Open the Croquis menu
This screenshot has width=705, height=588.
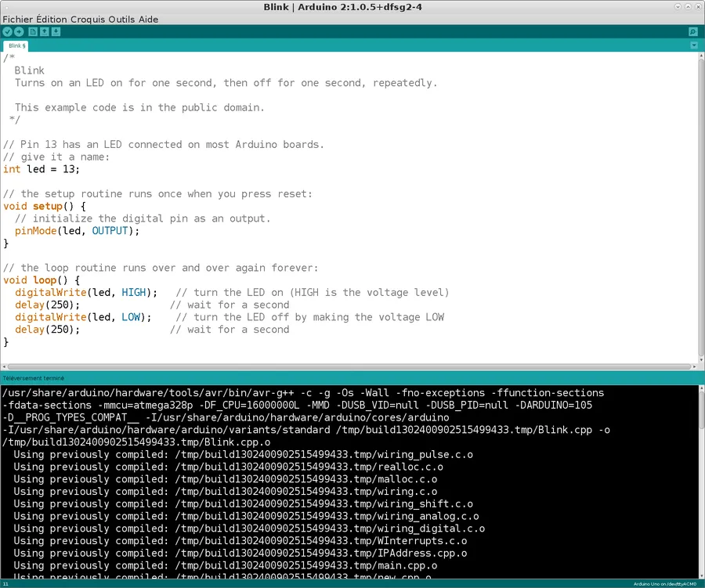click(x=88, y=20)
